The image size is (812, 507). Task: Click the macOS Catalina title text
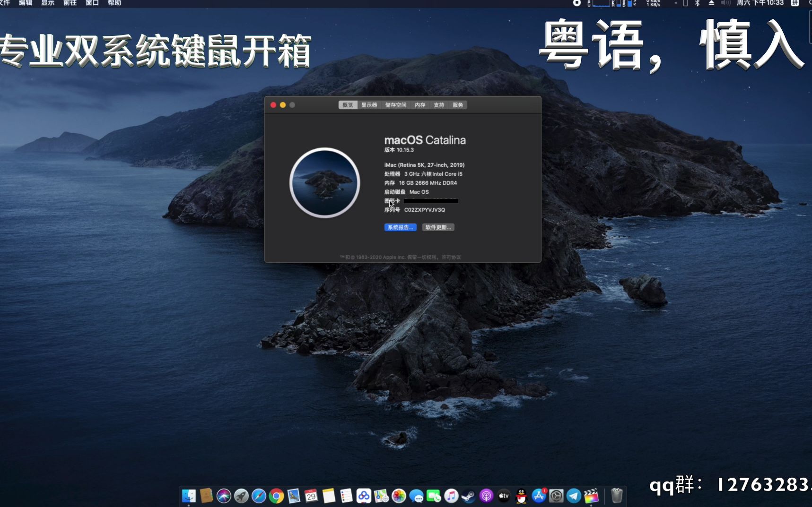coord(425,140)
